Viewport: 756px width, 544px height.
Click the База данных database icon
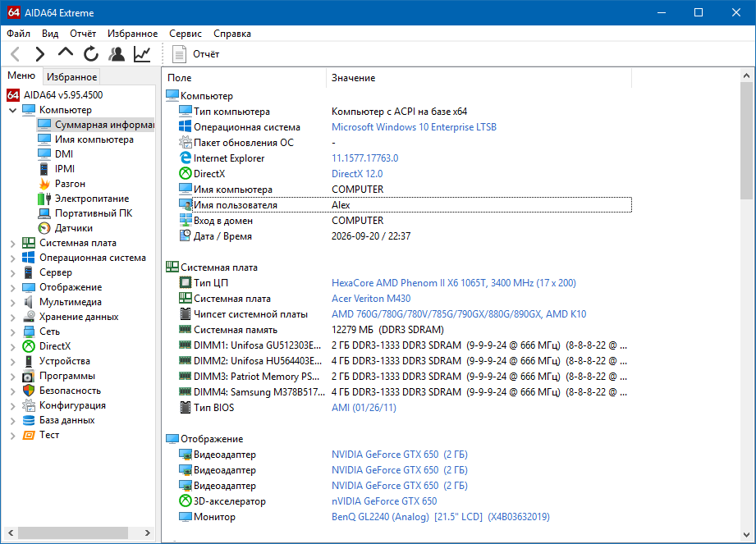[29, 420]
